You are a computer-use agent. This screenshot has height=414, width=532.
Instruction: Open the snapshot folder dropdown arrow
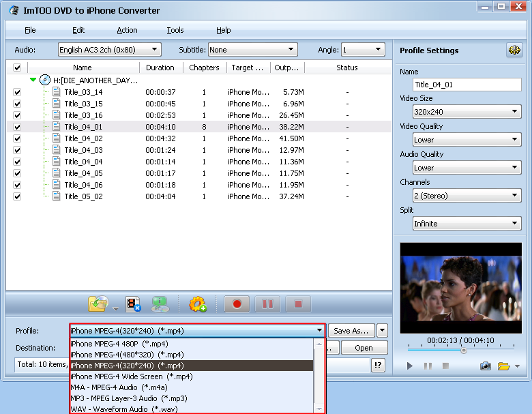coord(517,366)
